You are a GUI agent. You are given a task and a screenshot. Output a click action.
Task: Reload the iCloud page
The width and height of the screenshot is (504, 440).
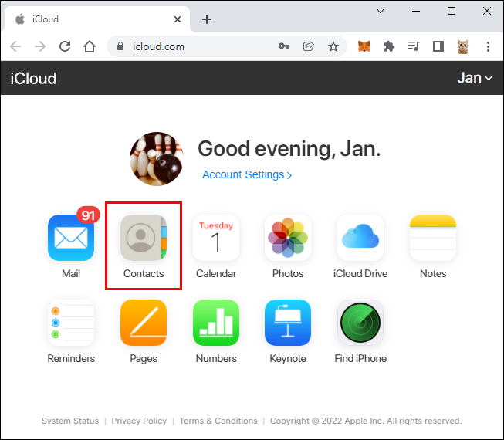65,46
